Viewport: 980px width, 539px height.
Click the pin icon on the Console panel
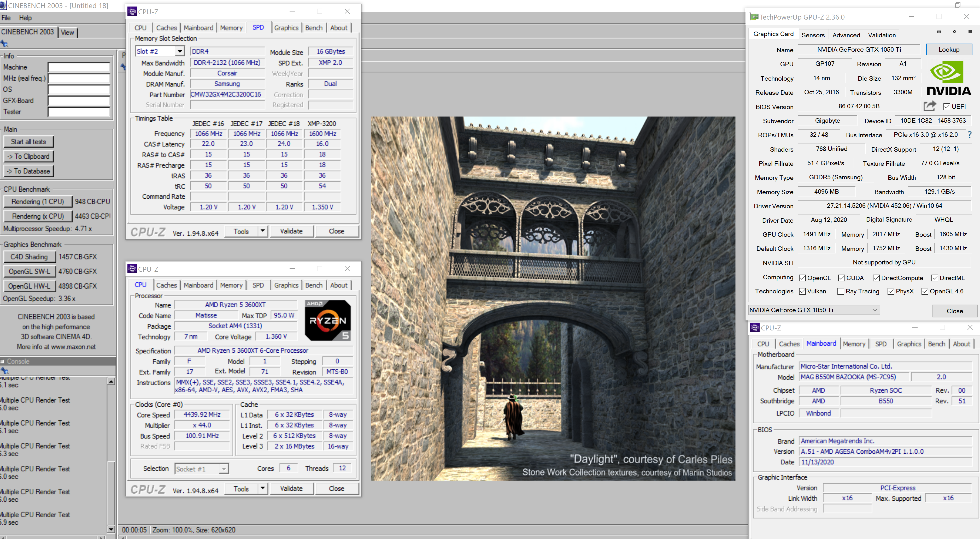(4, 370)
